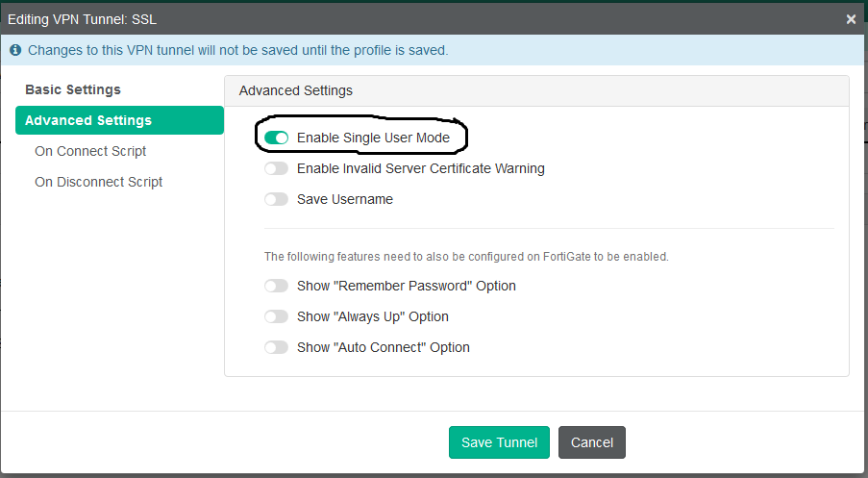868x478 pixels.
Task: Click the "Save Username" label text
Action: [345, 199]
